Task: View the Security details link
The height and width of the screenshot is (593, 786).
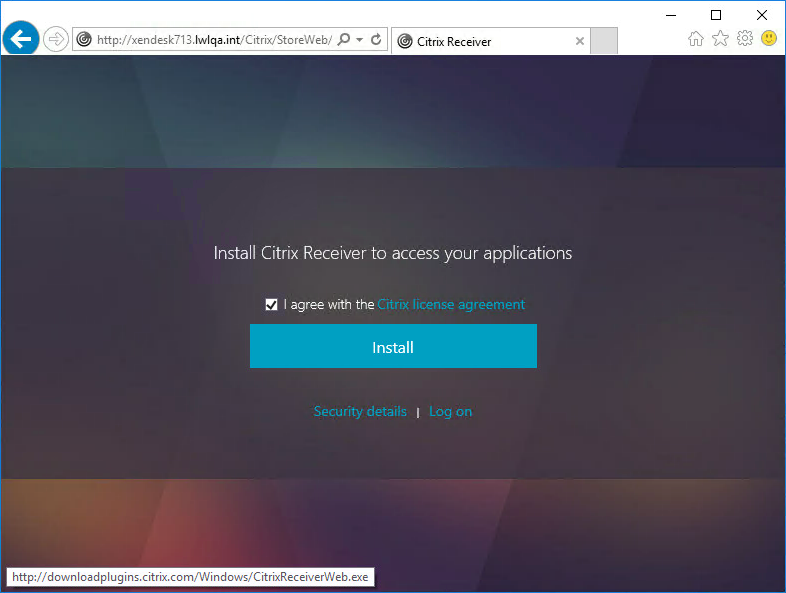Action: 360,411
